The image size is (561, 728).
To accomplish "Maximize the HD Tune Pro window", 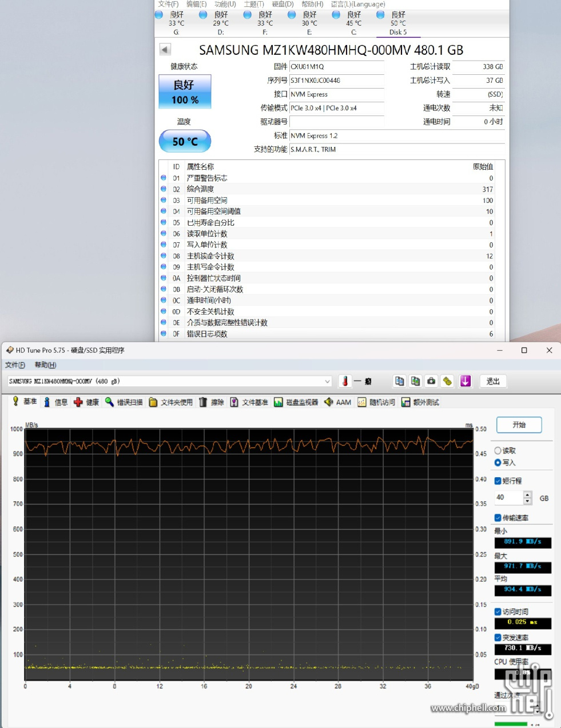I will click(x=524, y=350).
